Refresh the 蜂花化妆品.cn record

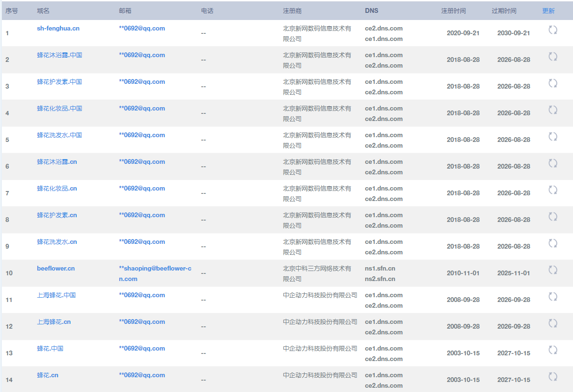553,190
